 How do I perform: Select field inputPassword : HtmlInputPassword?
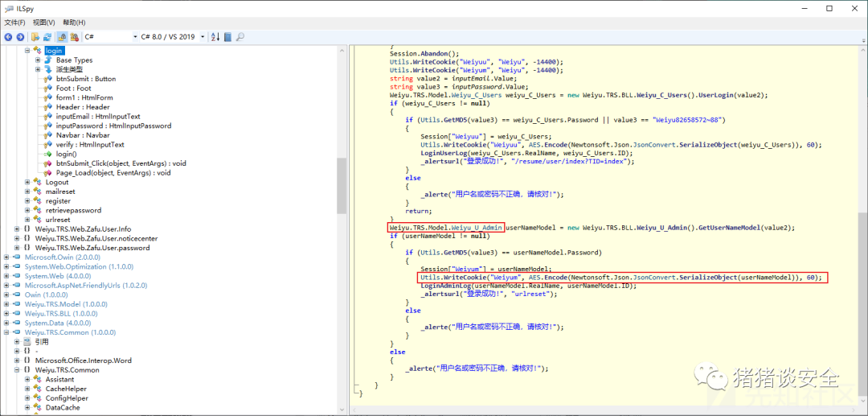tap(113, 126)
